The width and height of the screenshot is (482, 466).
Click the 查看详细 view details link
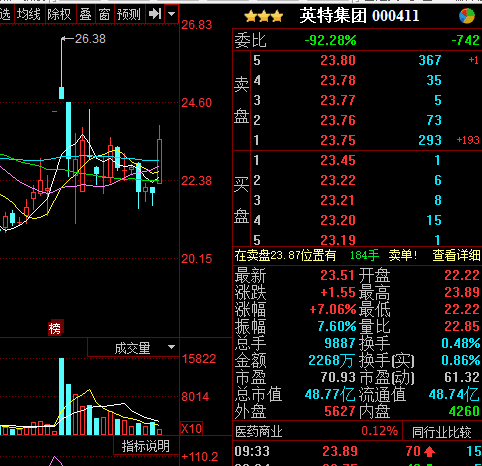coord(456,255)
